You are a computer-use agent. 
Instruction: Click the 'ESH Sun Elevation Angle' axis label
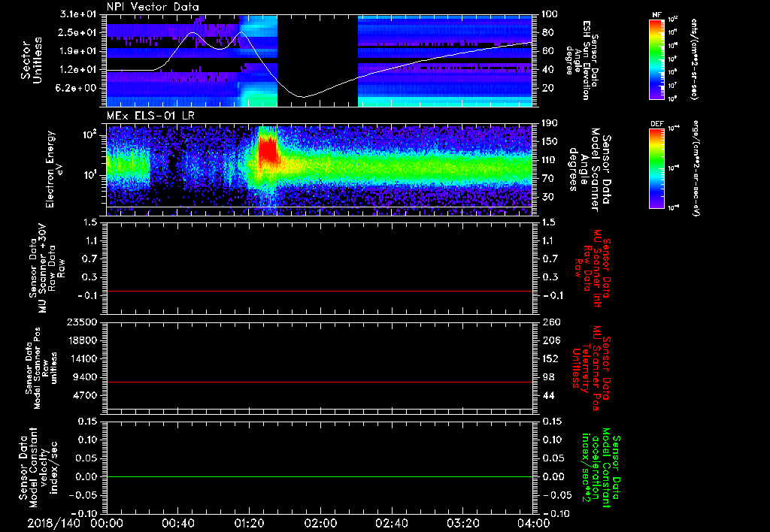(x=582, y=60)
